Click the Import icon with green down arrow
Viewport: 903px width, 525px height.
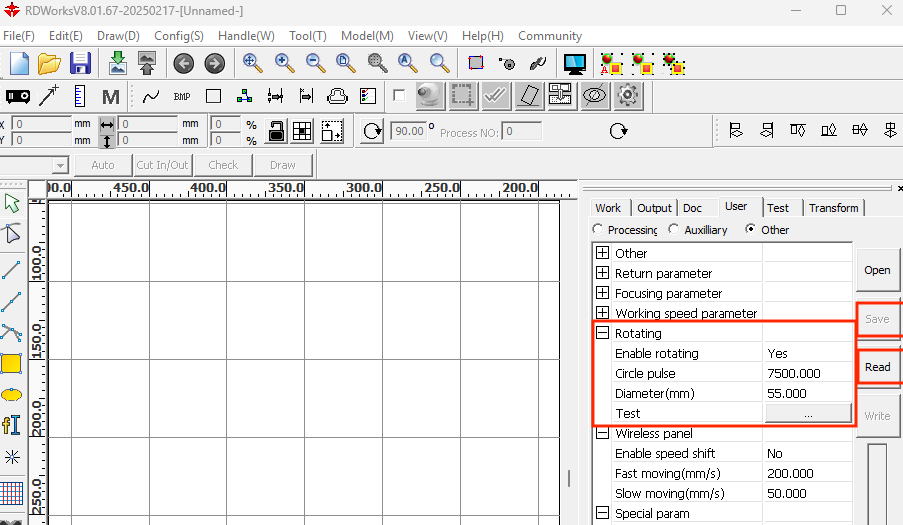click(117, 63)
